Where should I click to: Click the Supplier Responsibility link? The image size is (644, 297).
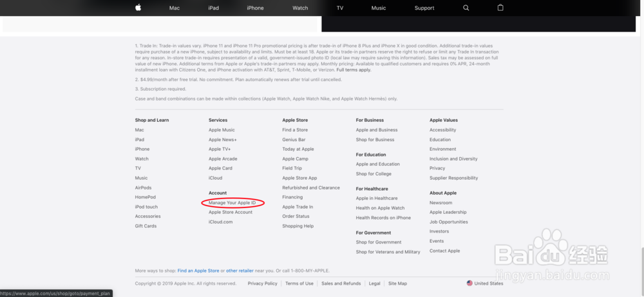click(x=454, y=178)
